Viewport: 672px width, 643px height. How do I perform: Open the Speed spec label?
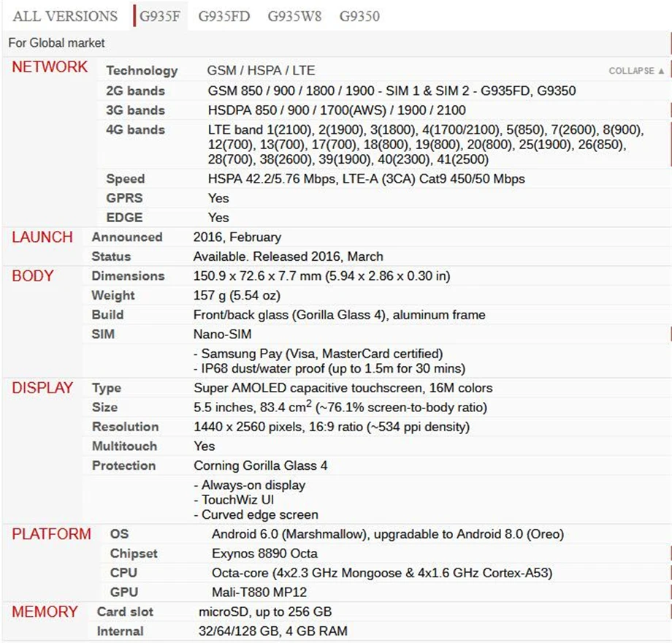pos(125,179)
